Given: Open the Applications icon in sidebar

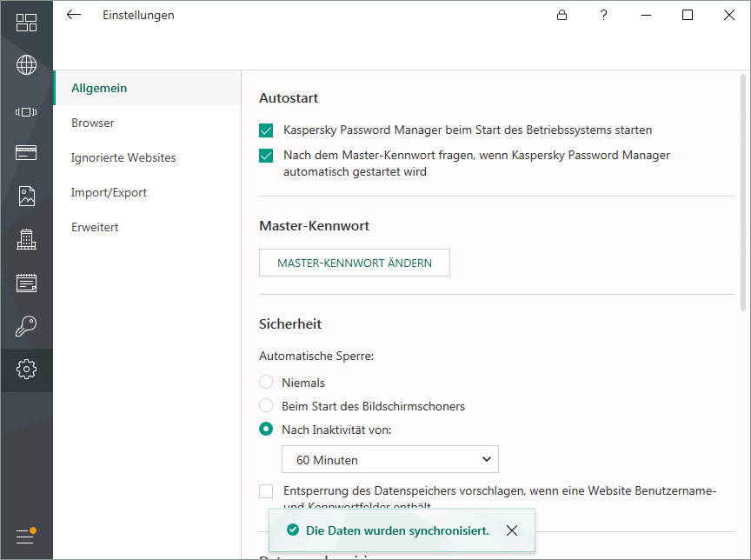Looking at the screenshot, I should (x=26, y=112).
